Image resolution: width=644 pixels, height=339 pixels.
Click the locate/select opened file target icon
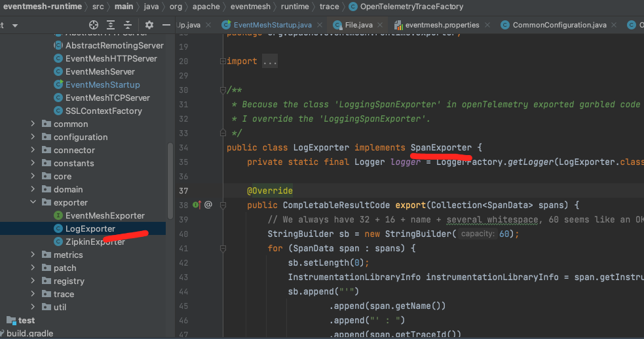click(x=94, y=25)
